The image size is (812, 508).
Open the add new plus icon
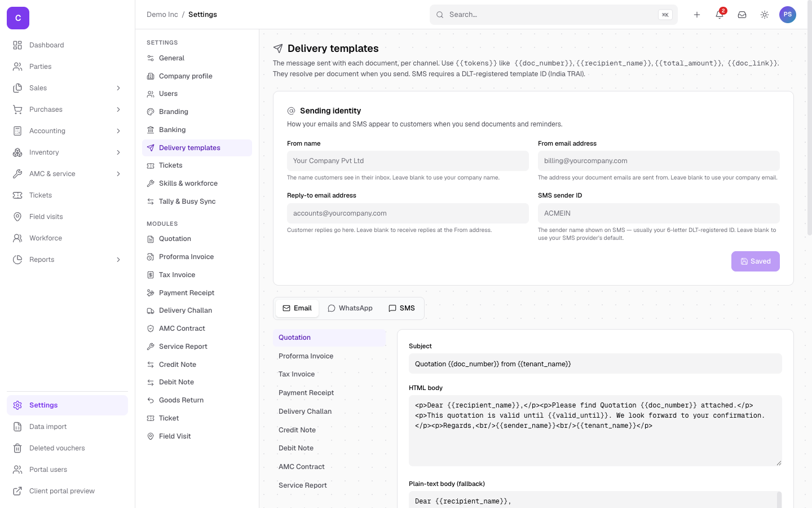click(x=697, y=15)
